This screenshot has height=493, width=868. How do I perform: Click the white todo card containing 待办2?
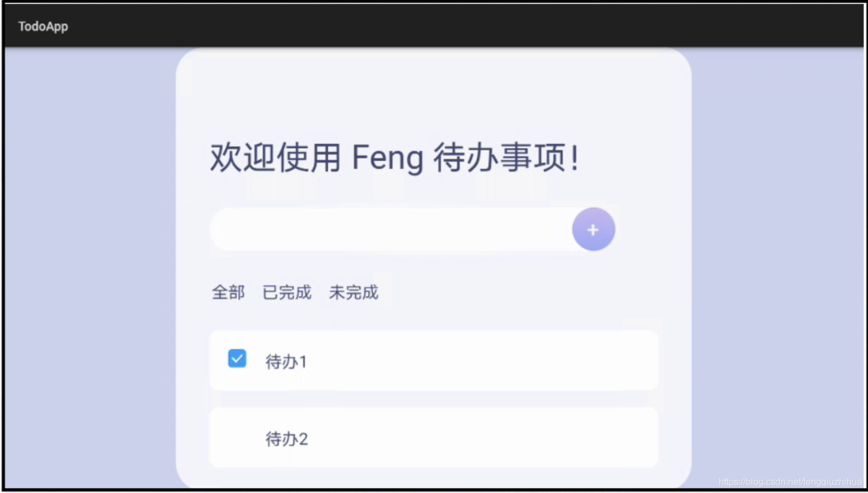tap(434, 438)
